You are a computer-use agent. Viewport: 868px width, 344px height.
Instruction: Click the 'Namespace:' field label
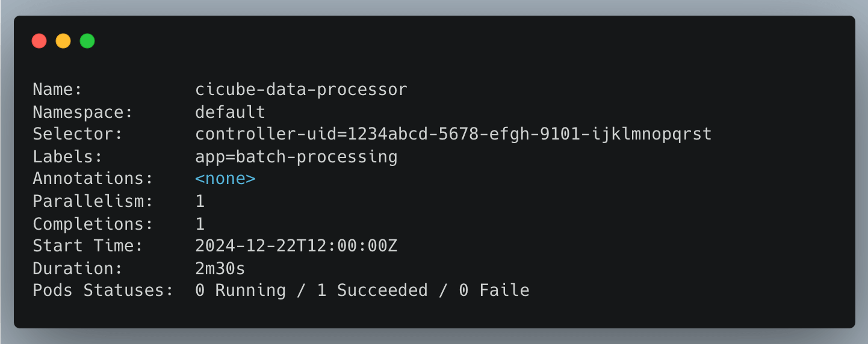(82, 112)
